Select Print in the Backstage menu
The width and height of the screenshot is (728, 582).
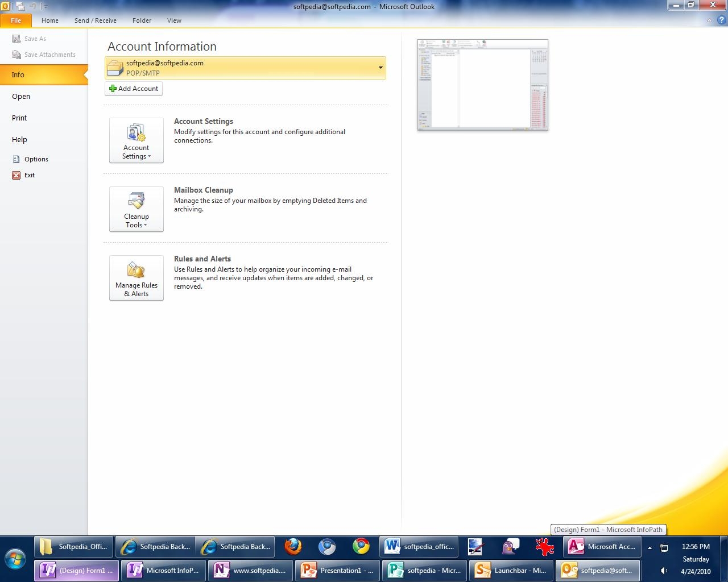(x=19, y=118)
